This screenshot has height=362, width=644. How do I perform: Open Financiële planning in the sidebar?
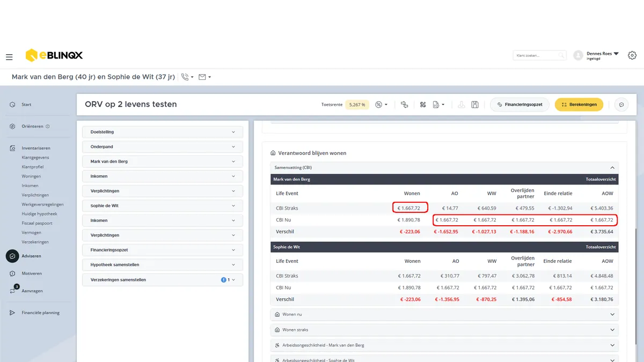(x=40, y=313)
